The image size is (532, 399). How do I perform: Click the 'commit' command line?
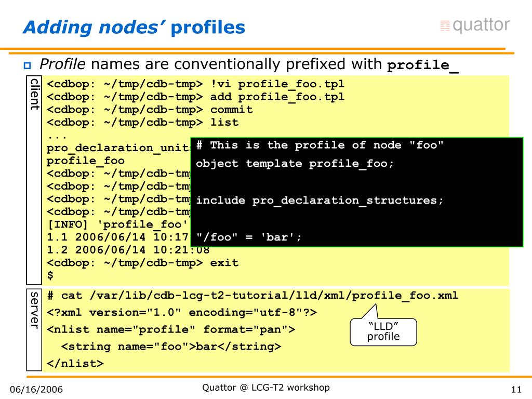[150, 110]
